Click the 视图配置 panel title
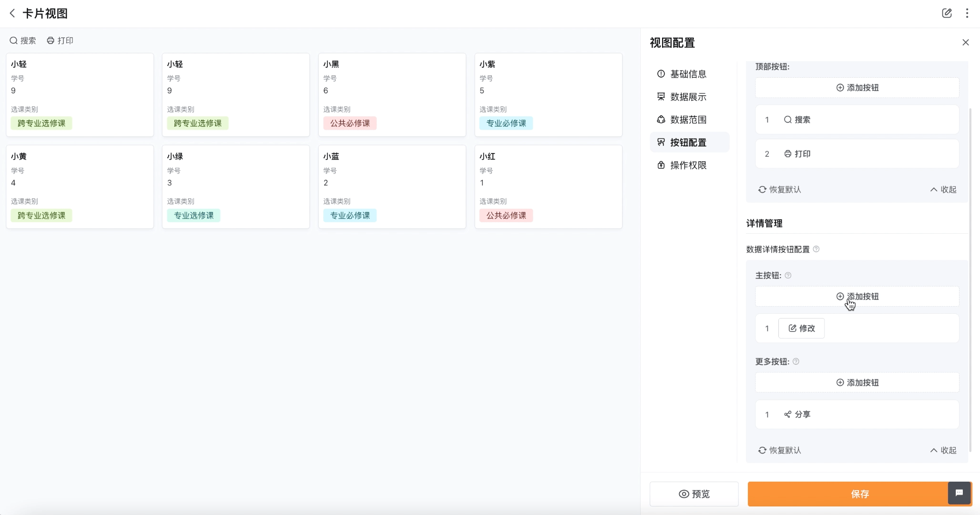The image size is (980, 515). point(673,43)
